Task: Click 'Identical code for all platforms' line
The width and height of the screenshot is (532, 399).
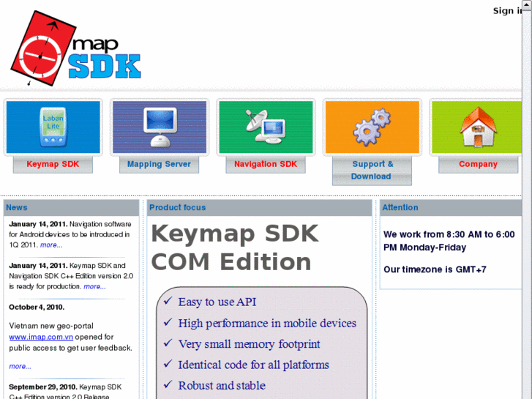Action: coord(253,365)
